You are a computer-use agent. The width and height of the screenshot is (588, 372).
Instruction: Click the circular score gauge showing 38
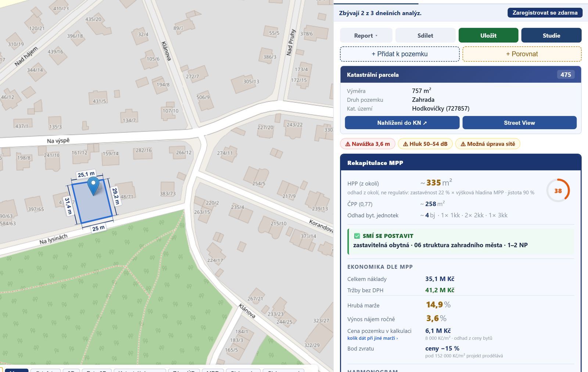pyautogui.click(x=558, y=191)
